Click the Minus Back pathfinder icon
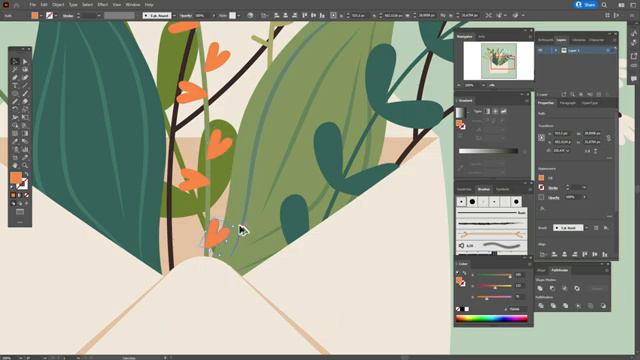Screen dimensions: 640x360 click(x=603, y=305)
